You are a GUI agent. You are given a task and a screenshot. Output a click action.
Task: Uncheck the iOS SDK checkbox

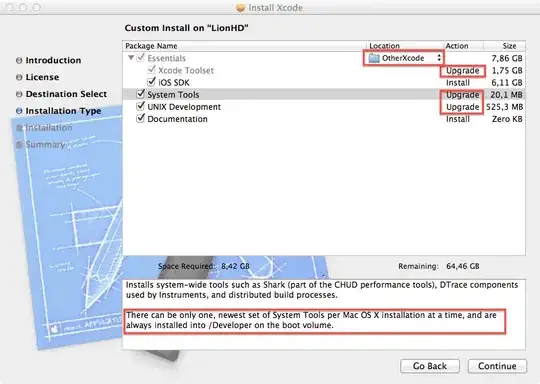(152, 82)
